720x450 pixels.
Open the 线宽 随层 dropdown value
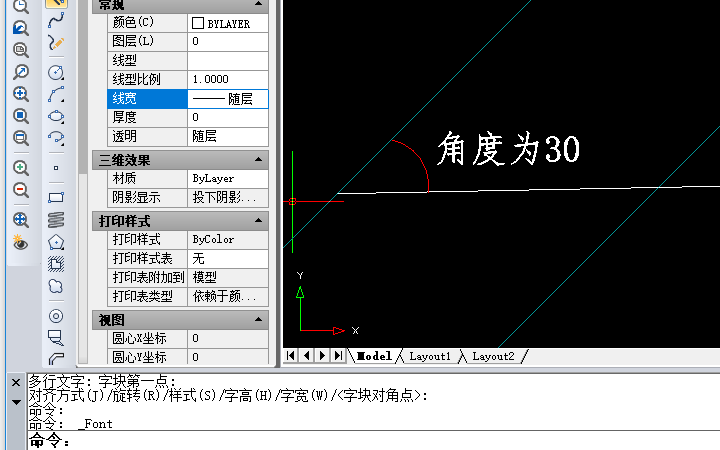pos(228,99)
